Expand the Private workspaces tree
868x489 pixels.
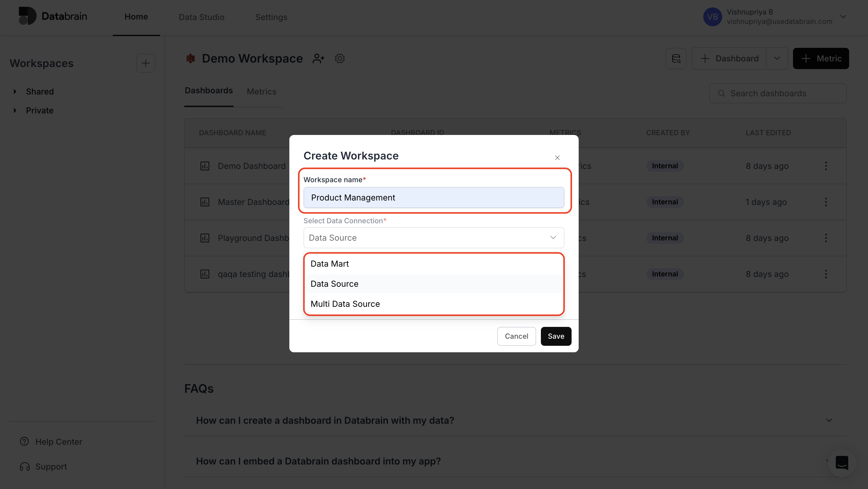(x=15, y=110)
